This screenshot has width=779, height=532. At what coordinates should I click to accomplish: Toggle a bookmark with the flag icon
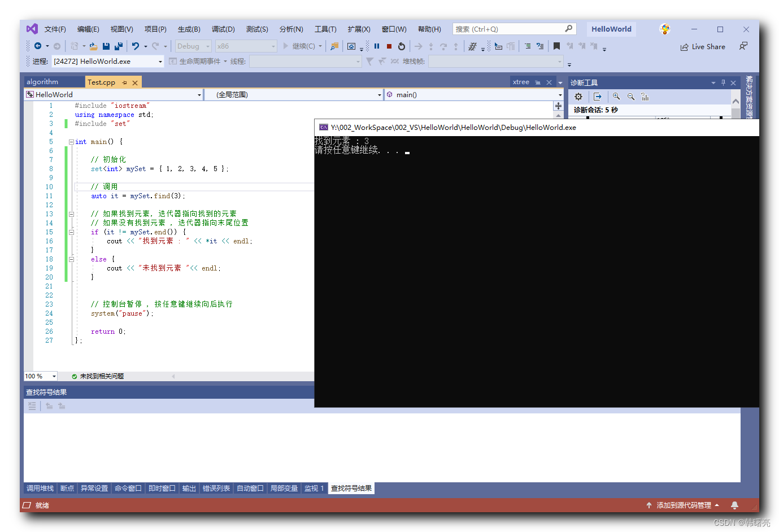[x=556, y=46]
